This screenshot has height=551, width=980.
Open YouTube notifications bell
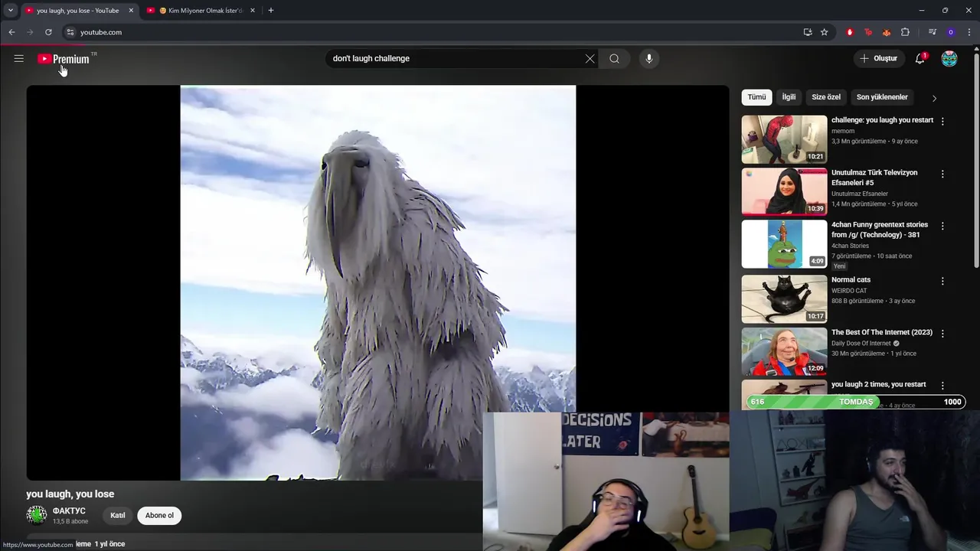[x=920, y=58]
